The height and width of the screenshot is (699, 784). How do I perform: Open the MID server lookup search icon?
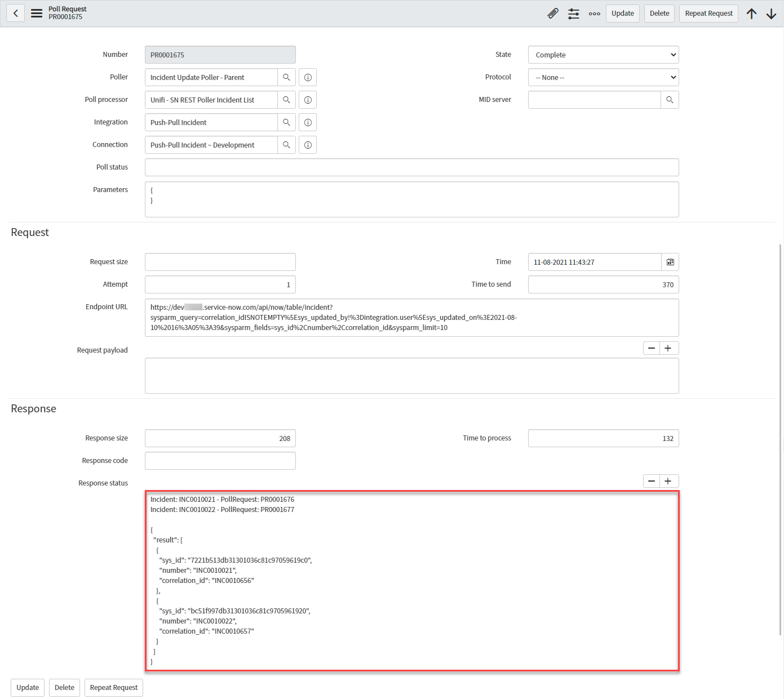670,100
